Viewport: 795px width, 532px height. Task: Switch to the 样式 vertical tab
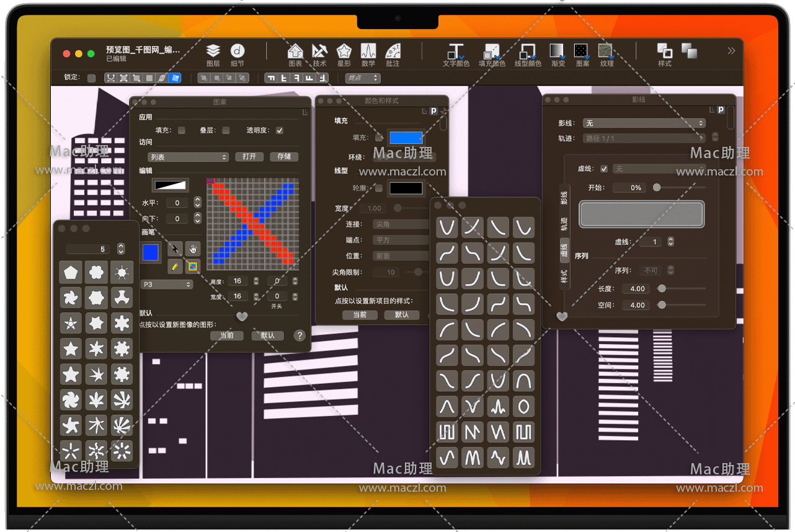pos(564,275)
